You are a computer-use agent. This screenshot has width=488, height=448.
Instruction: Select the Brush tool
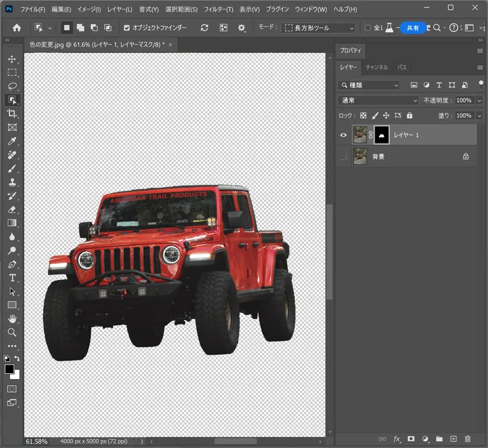point(12,169)
